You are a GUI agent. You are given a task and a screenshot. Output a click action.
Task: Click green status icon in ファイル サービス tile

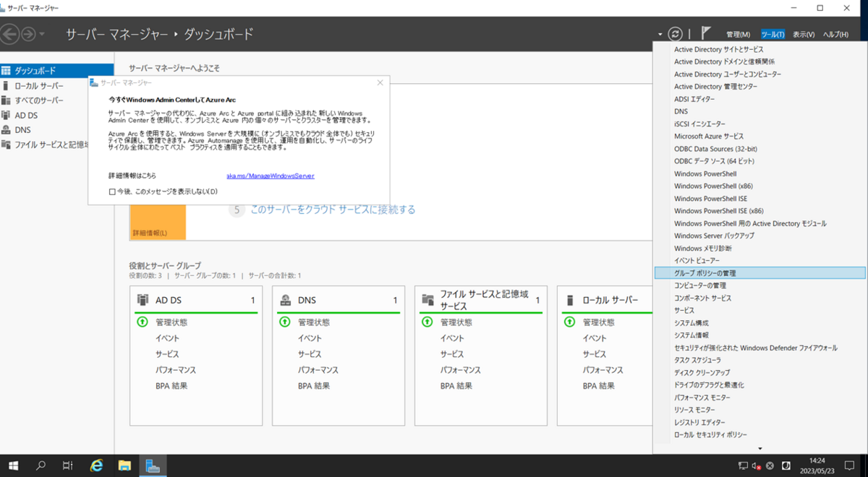[x=427, y=322]
